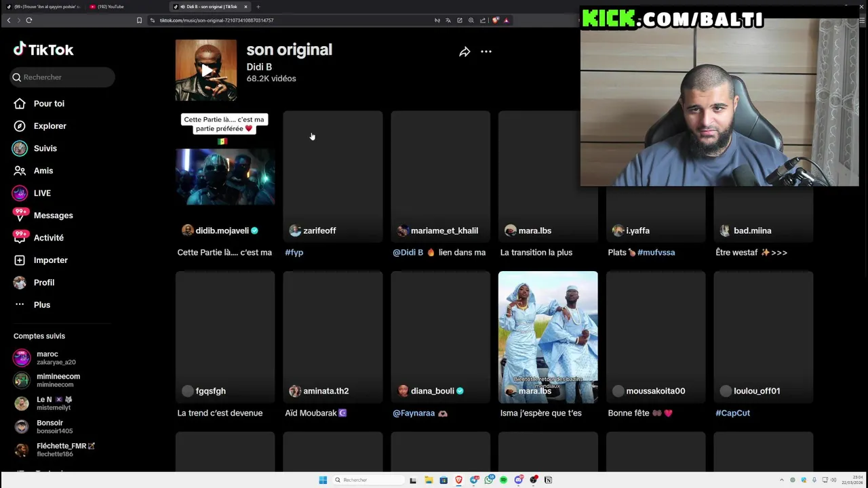The width and height of the screenshot is (868, 488).
Task: Open the LIVE section
Action: 32,193
